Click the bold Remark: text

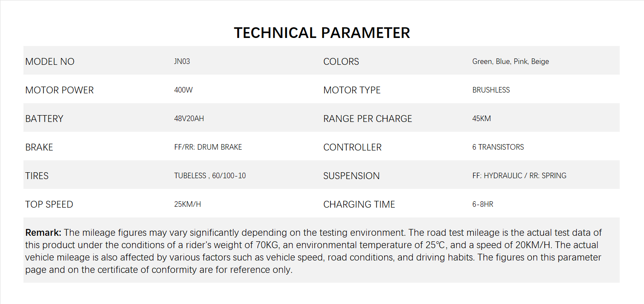[43, 233]
